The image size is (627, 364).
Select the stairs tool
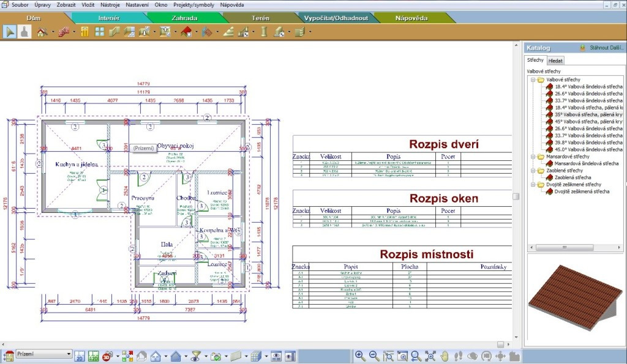[228, 32]
